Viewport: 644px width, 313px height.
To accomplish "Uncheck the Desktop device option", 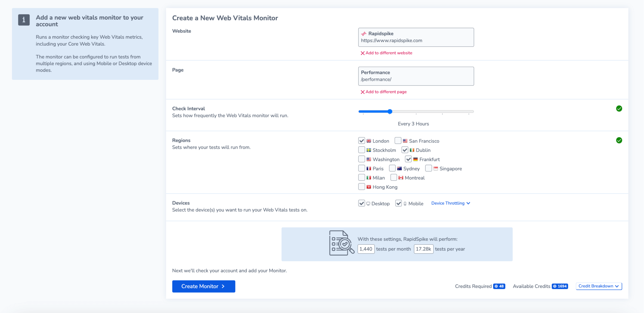I will click(x=361, y=203).
